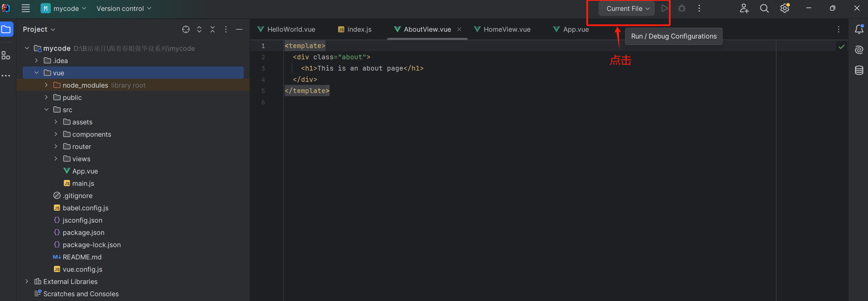The width and height of the screenshot is (868, 301).
Task: Expand the assets folder
Action: tap(56, 122)
